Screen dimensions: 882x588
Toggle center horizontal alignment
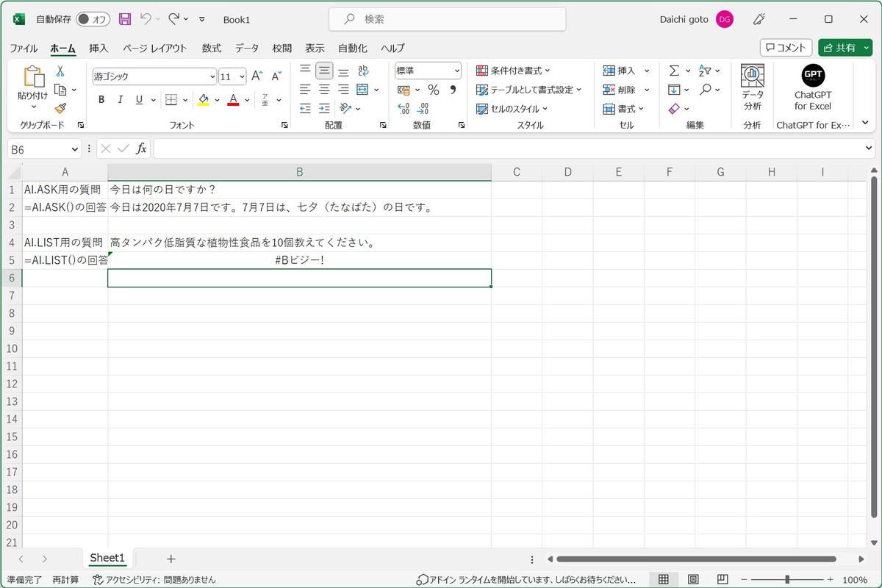coord(324,90)
